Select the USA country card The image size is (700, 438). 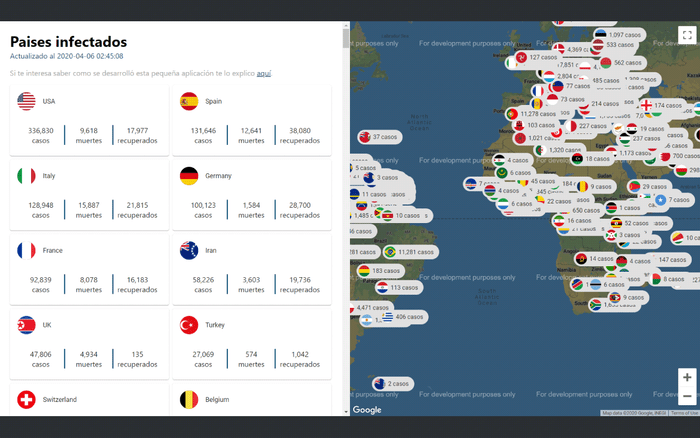point(89,120)
